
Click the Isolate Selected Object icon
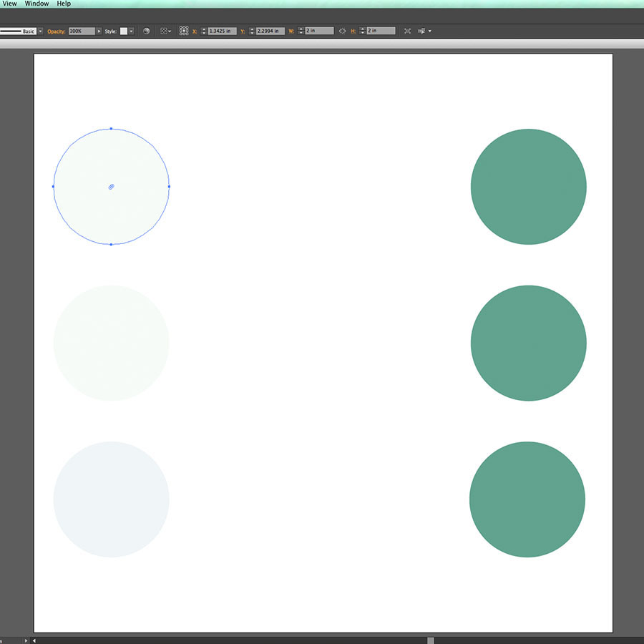pyautogui.click(x=421, y=31)
